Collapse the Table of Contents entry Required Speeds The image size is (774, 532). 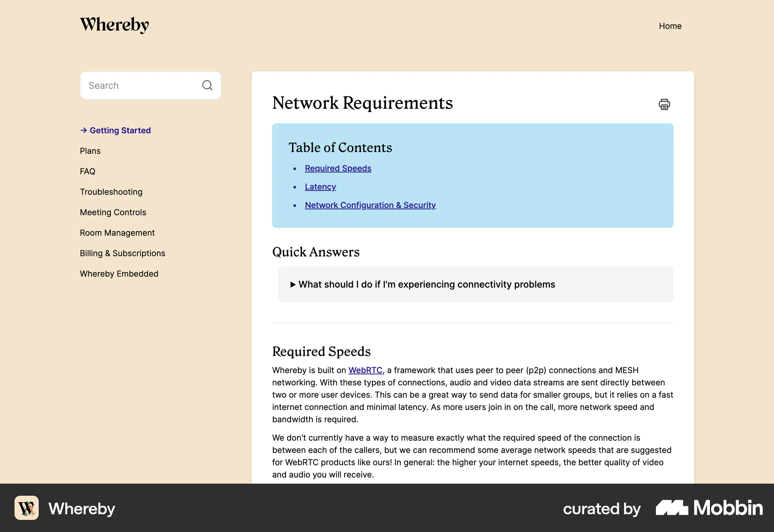tap(337, 168)
